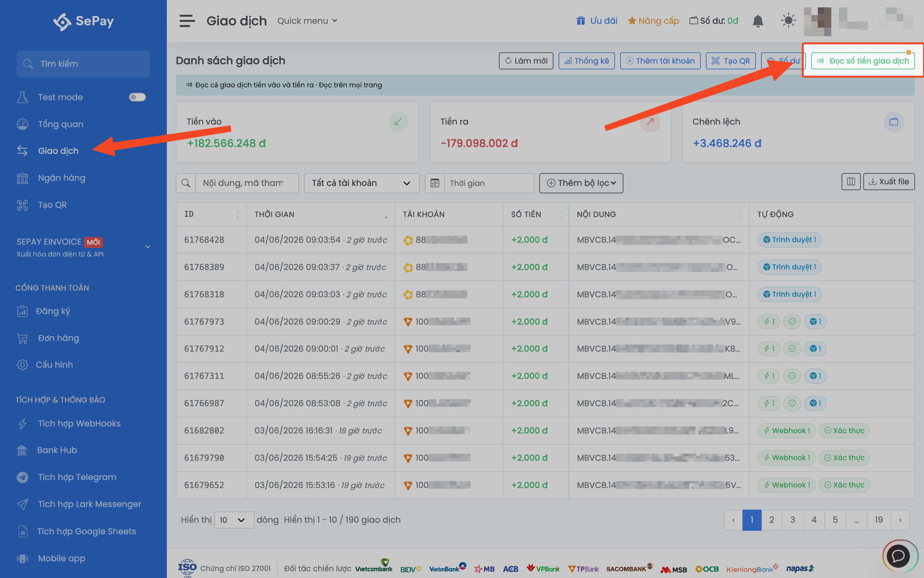The image size is (924, 578).
Task: Focus the Nội dung, mã tham search field
Action: (247, 183)
